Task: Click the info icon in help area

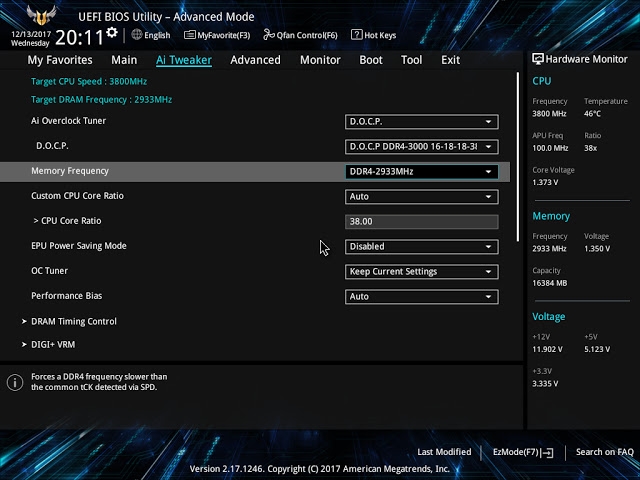Action: [15, 382]
